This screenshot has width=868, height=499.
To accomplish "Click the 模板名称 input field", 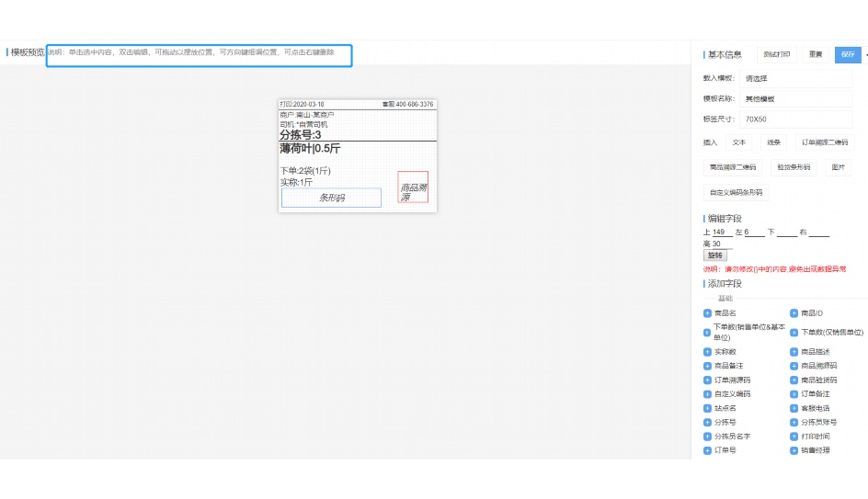I will [x=796, y=98].
